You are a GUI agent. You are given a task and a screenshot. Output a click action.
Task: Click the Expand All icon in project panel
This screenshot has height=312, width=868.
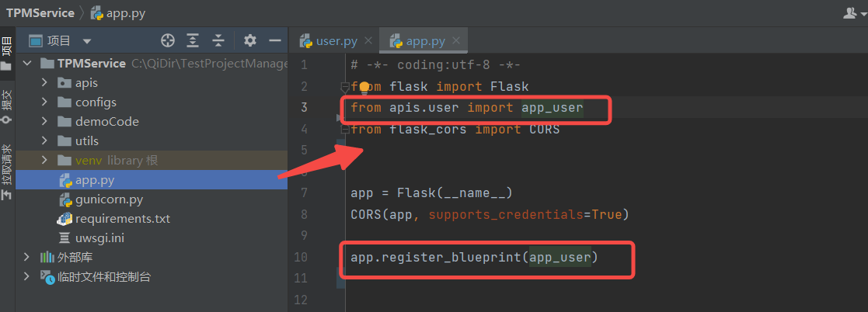(193, 40)
